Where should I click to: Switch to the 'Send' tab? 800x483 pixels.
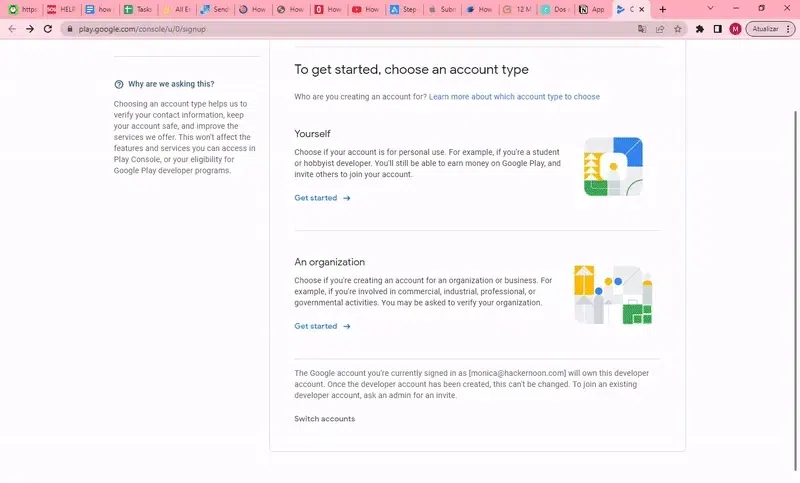(x=214, y=9)
